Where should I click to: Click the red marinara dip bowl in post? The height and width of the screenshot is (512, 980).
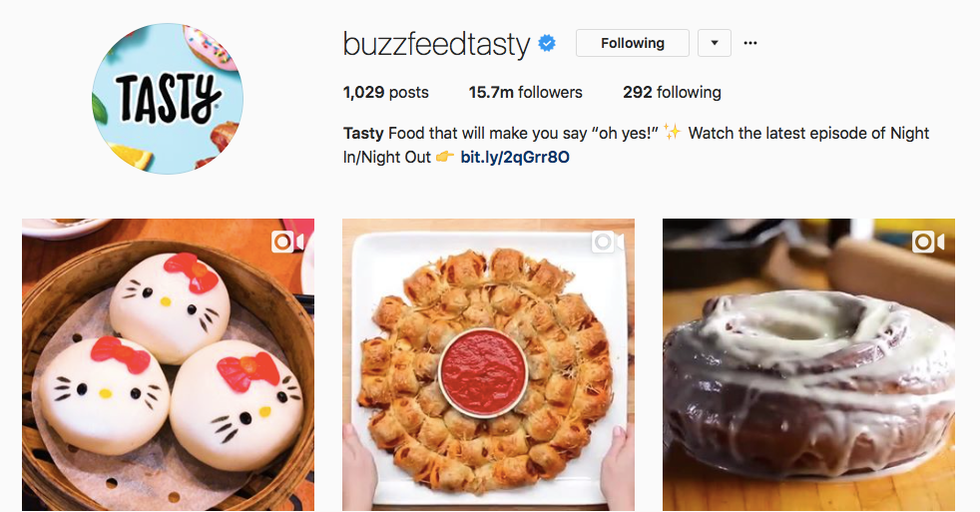[x=482, y=373]
